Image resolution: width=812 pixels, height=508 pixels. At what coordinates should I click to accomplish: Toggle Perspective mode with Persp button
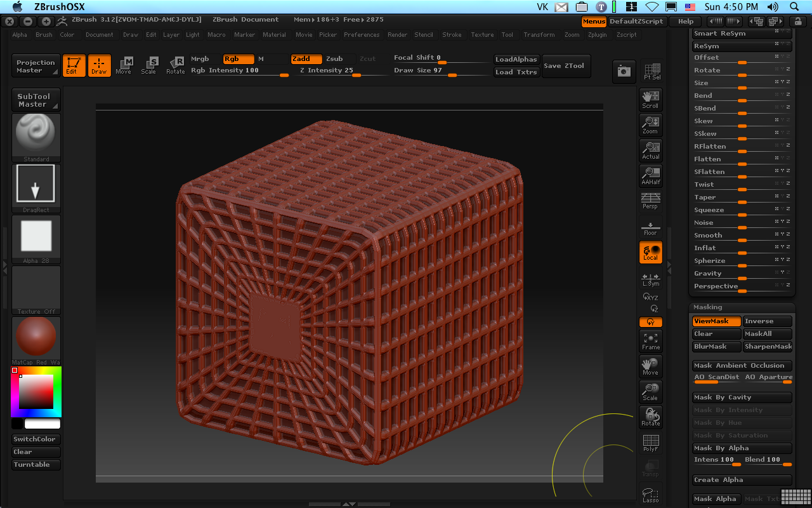650,201
